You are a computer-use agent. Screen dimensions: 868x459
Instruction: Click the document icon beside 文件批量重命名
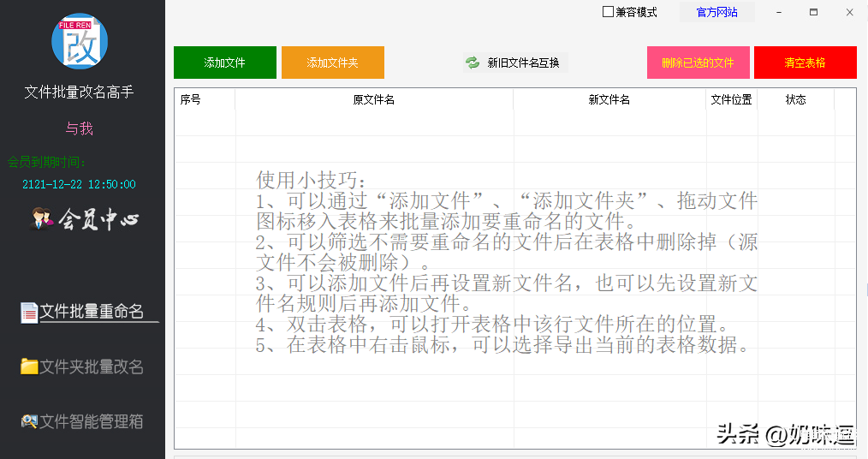[29, 313]
